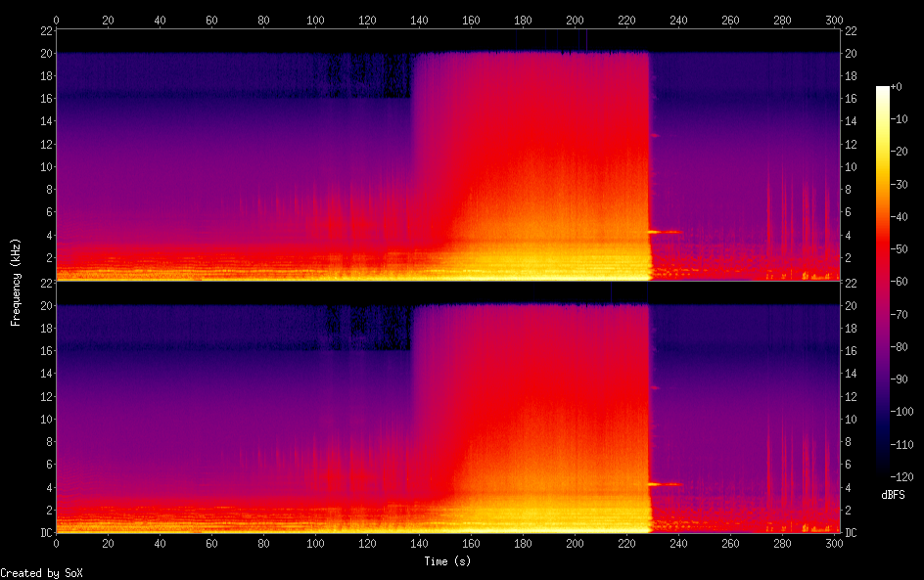Click the '220' tick on the bottom time axis
Screen dimensions: 924x580
tap(626, 543)
